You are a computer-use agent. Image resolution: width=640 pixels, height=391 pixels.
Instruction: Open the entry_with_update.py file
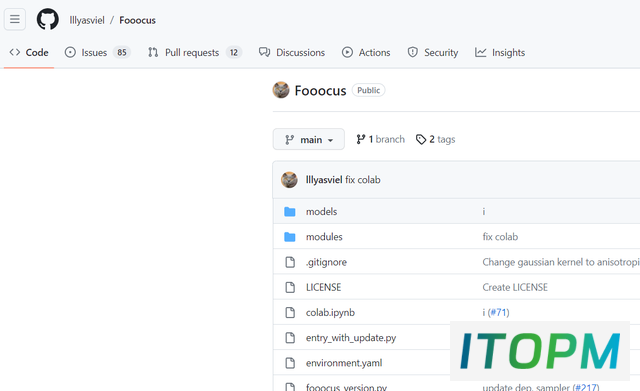[351, 338]
